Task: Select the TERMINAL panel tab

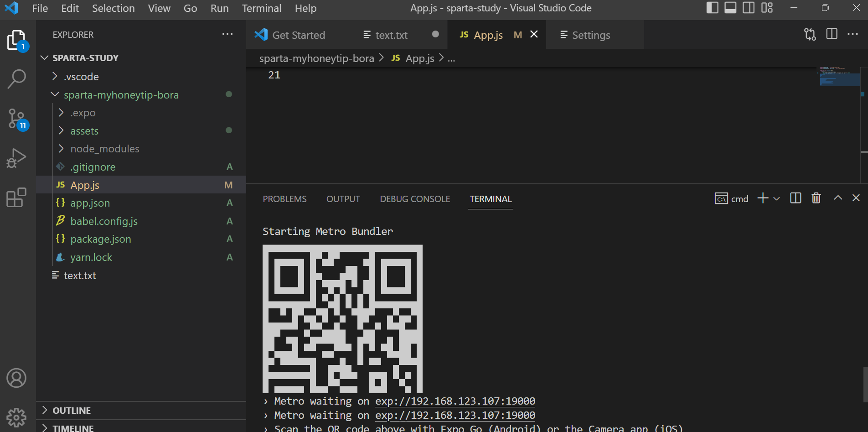Action: [x=491, y=199]
